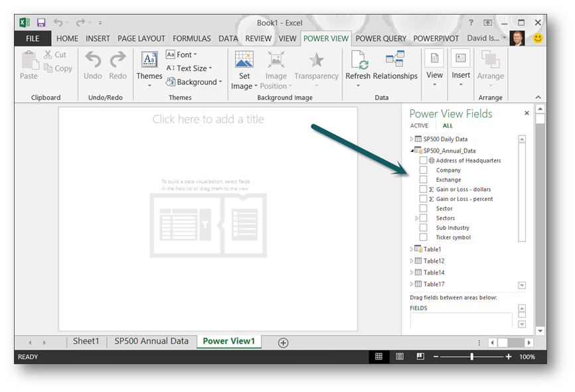
Task: Open the Relationships icon
Action: 395,59
